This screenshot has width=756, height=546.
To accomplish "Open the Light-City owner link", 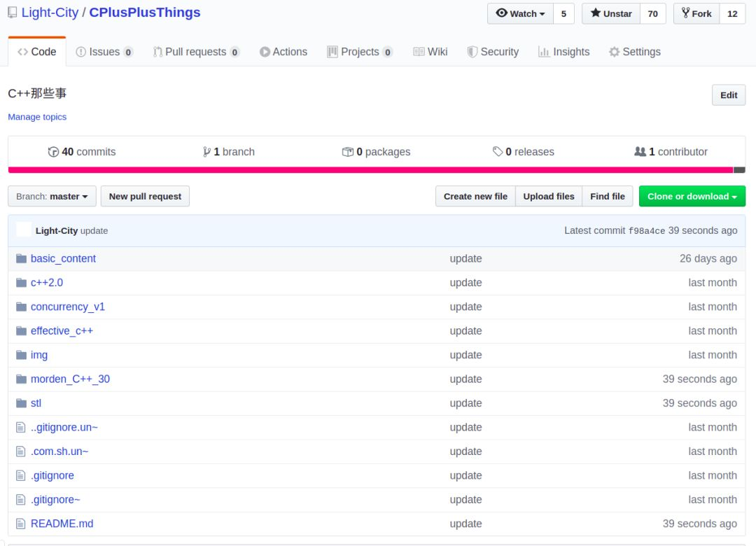I will coord(50,13).
